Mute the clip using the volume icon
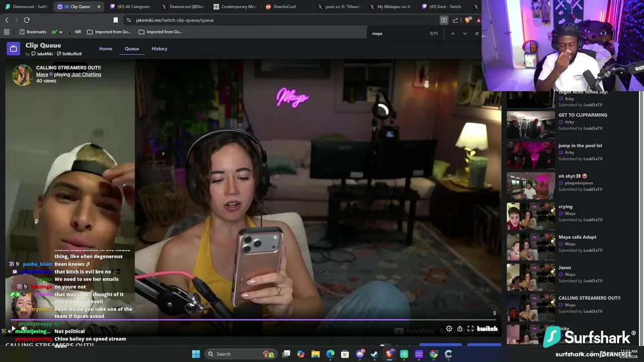The width and height of the screenshot is (644, 362). 24,329
